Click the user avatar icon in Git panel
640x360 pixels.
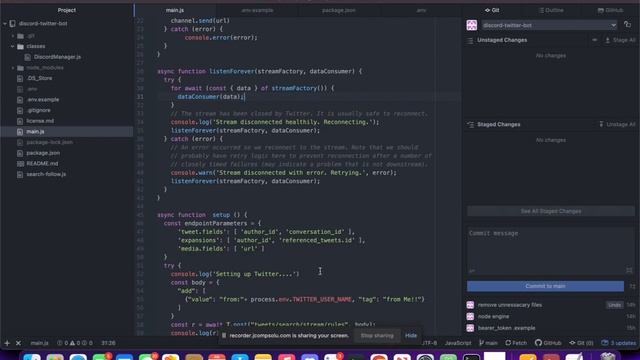click(471, 25)
